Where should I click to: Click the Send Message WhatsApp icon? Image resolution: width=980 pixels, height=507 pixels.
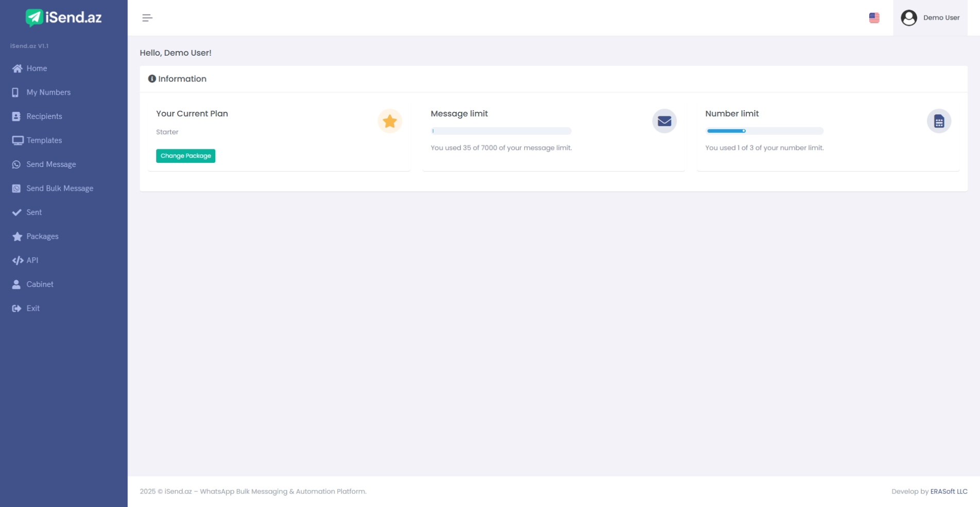click(16, 164)
